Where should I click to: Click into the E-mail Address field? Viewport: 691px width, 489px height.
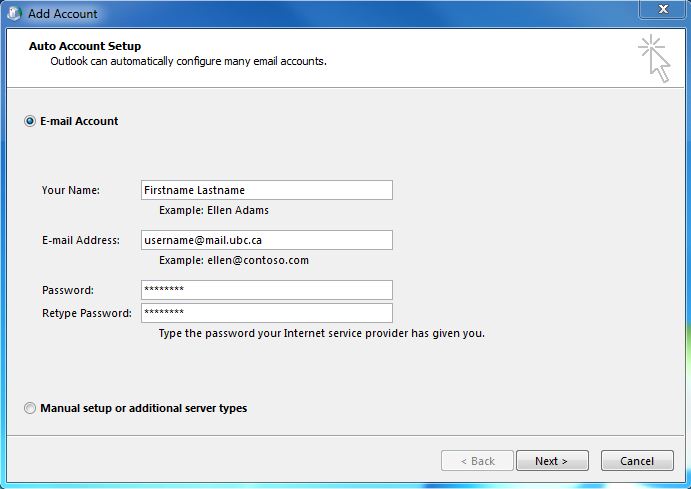tap(266, 240)
